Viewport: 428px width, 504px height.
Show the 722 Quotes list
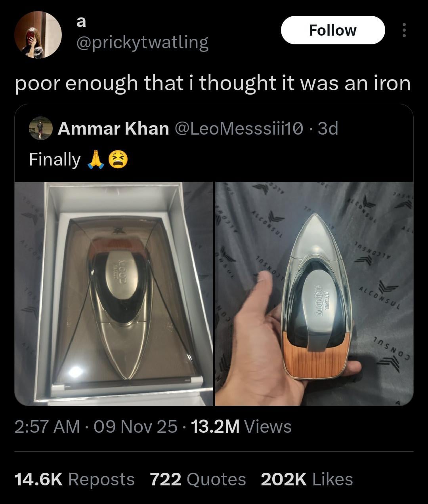pyautogui.click(x=198, y=479)
